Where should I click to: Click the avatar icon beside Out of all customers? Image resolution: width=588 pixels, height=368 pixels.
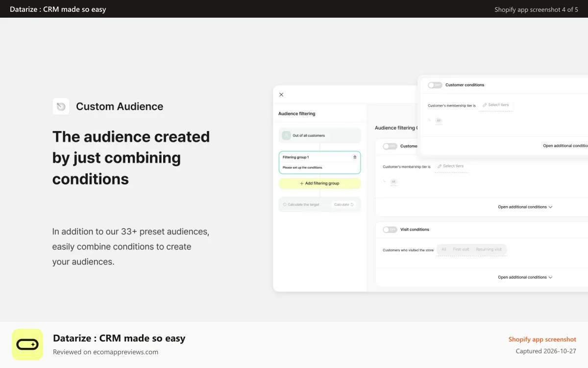(287, 135)
